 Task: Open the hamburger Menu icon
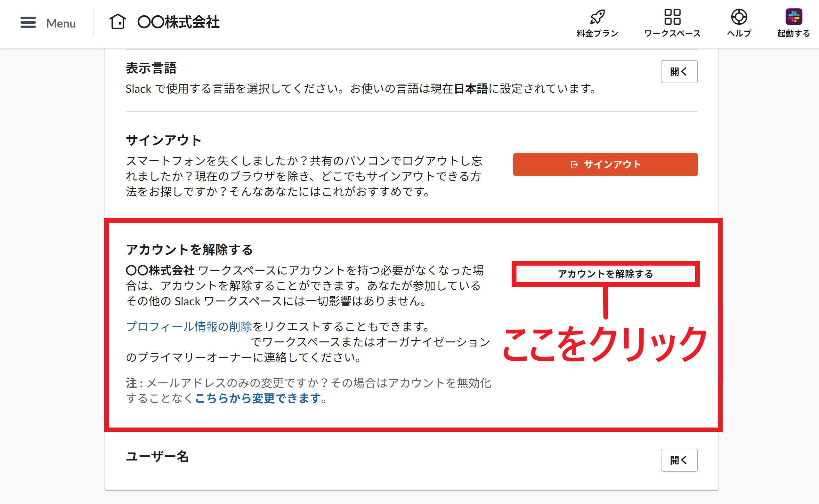point(28,22)
